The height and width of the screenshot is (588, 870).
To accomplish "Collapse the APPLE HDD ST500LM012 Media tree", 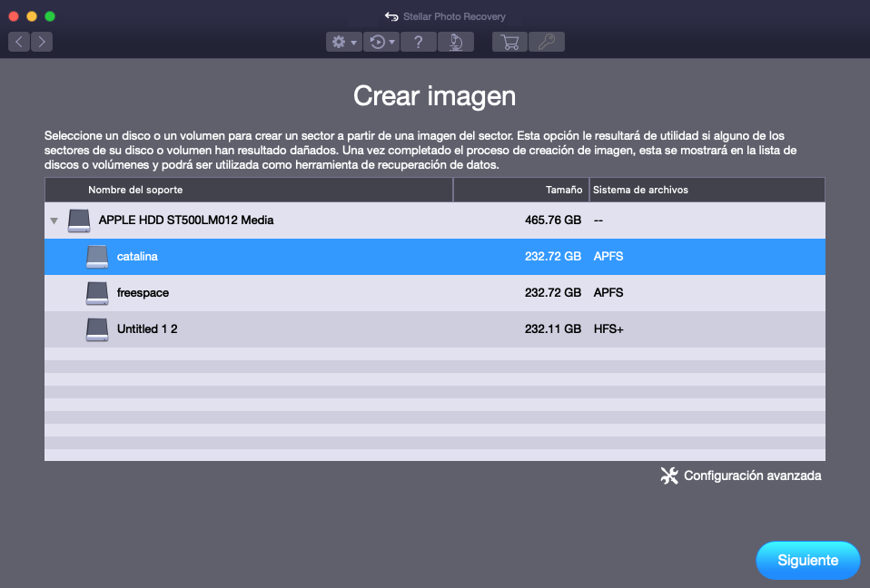I will (x=54, y=220).
